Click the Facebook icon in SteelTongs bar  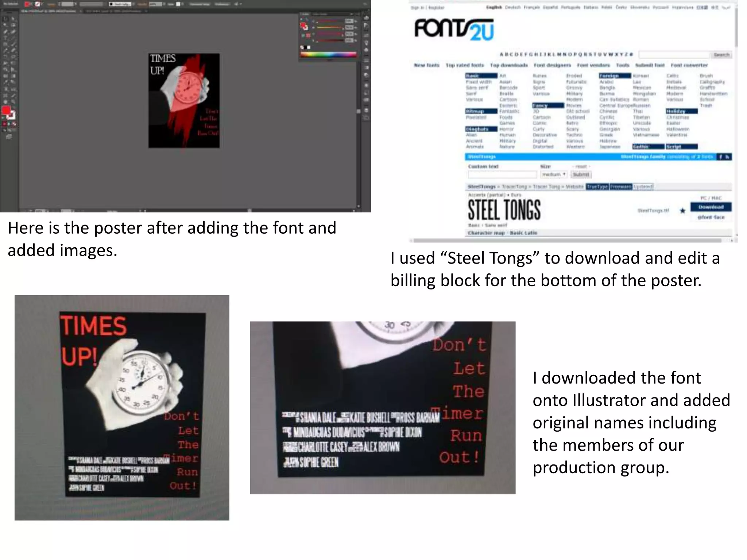coord(721,157)
